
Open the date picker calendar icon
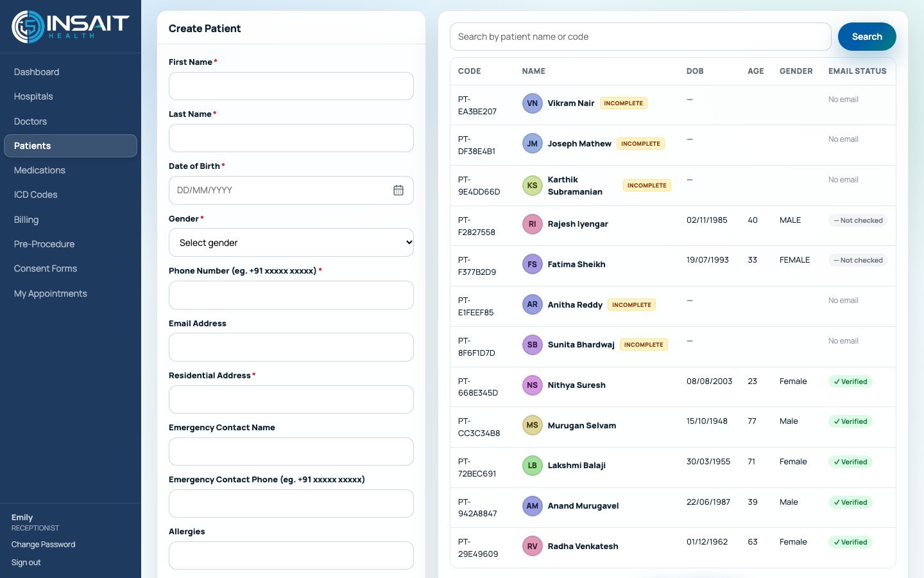coord(398,190)
